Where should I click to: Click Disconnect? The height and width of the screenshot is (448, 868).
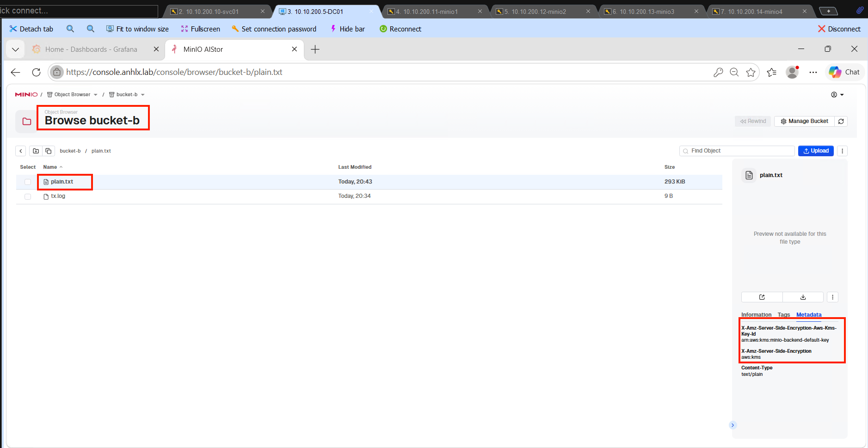(x=839, y=29)
